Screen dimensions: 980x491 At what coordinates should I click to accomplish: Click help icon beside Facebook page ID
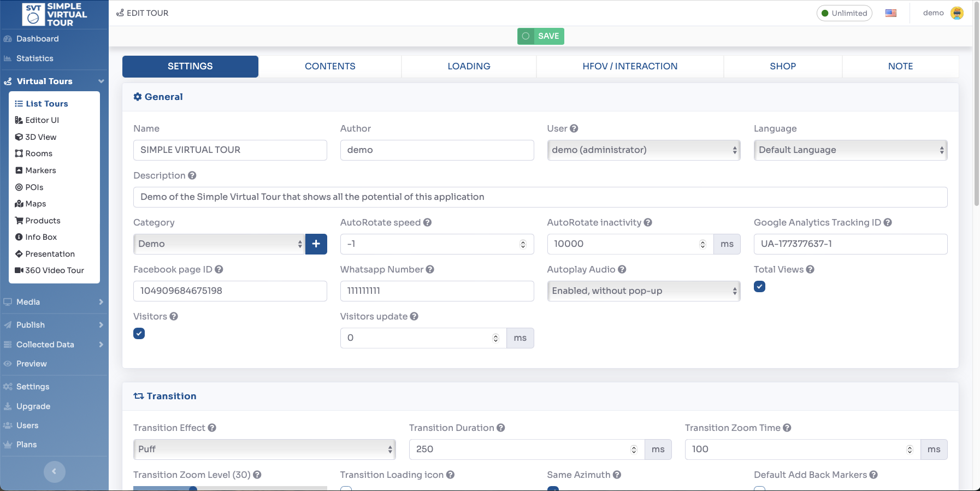pyautogui.click(x=219, y=269)
